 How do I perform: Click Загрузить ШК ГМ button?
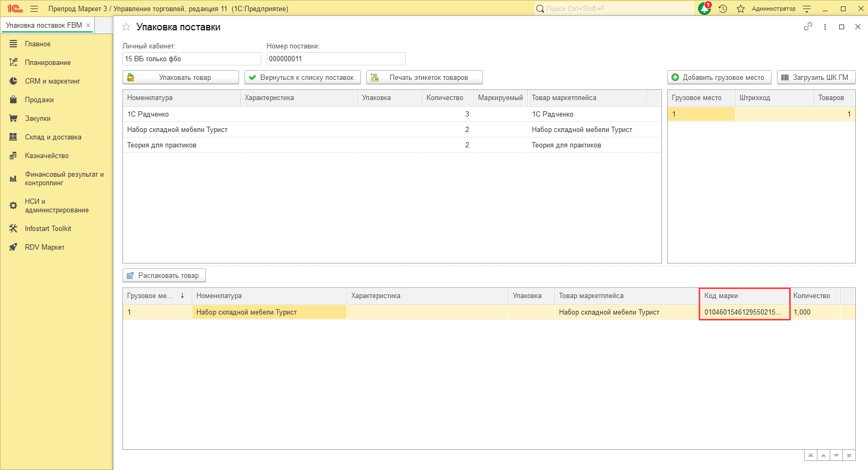815,77
